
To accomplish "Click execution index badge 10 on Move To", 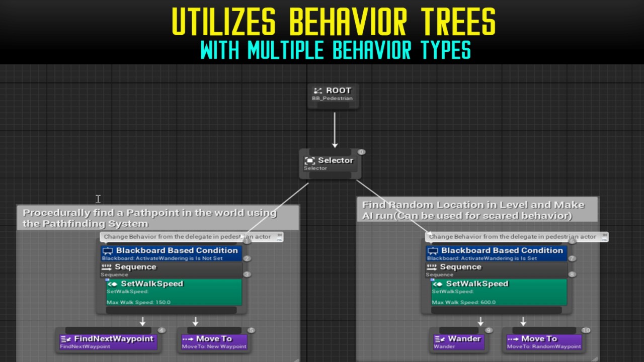I will tap(586, 330).
